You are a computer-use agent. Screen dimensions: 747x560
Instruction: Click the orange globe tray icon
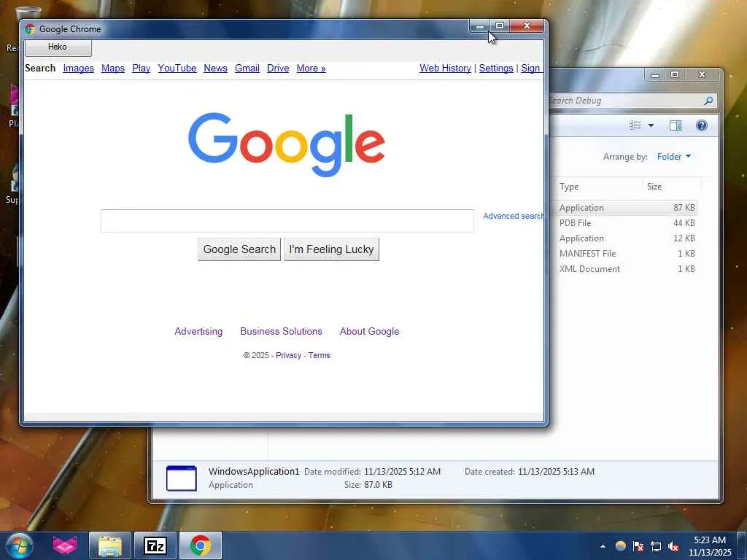[x=620, y=545]
